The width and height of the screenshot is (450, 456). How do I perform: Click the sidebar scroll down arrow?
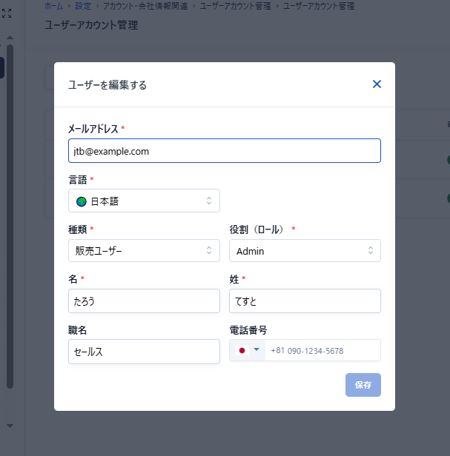10,426
